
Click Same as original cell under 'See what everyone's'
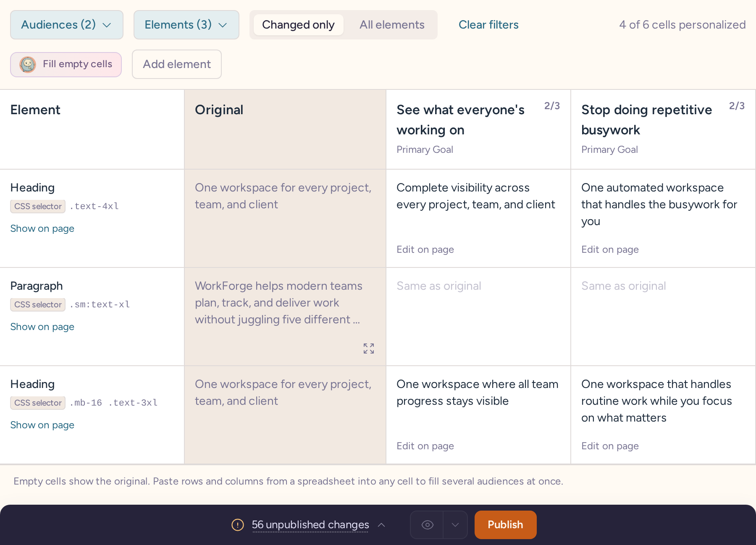[478, 317]
